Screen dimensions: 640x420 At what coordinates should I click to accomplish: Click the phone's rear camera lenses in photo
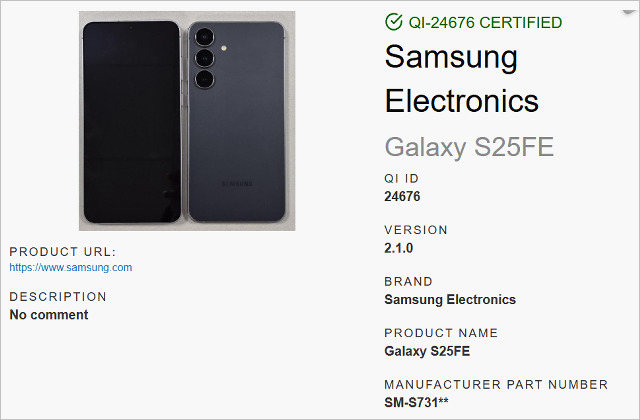tap(207, 58)
